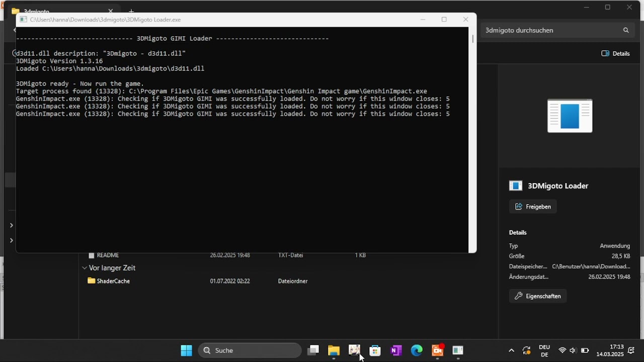Screen dimensions: 644x362
Task: Click the Anwendung type value
Action: [615, 246]
